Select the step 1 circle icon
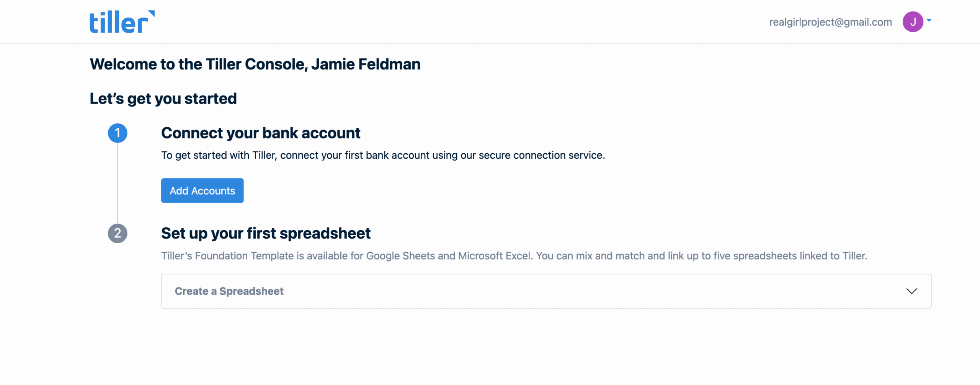 click(118, 133)
